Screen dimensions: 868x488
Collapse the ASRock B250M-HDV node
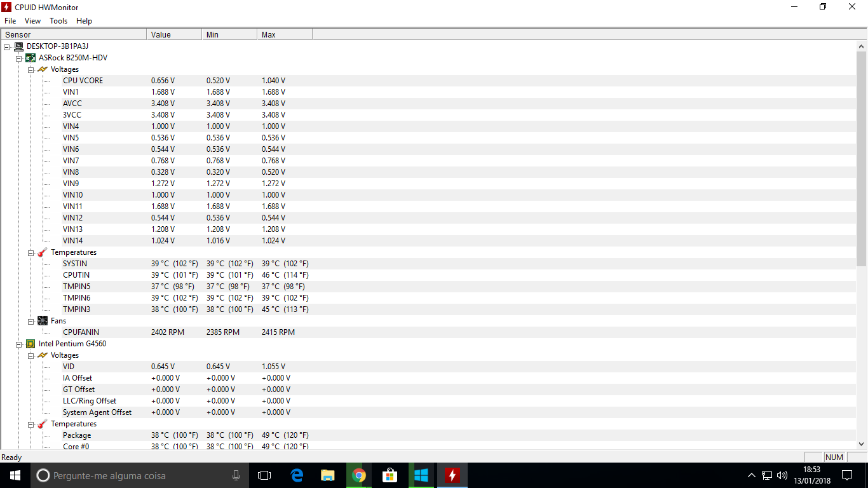tap(19, 58)
